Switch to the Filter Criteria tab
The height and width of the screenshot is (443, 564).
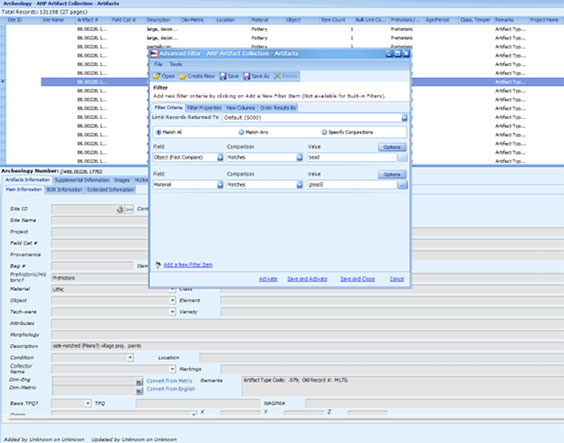[168, 108]
